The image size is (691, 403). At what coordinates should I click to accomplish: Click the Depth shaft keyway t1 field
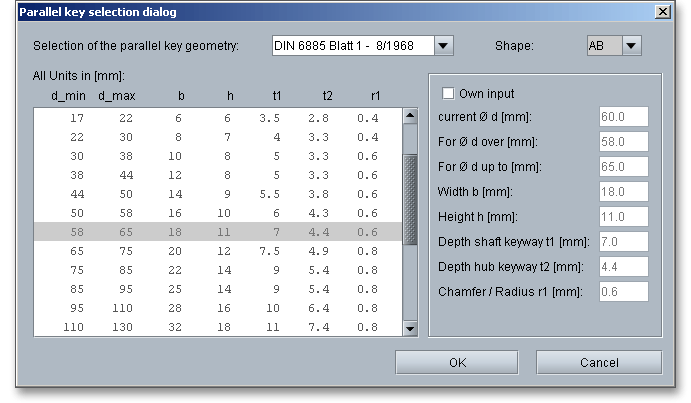[x=623, y=241]
